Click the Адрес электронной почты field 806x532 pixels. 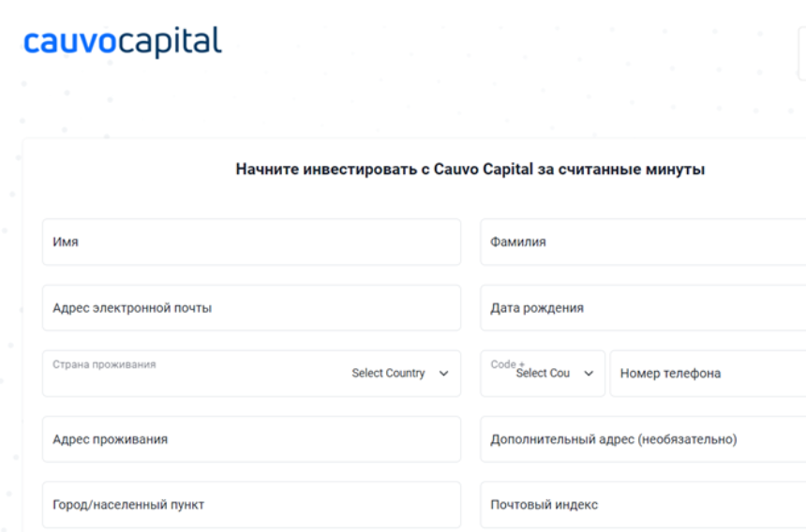pyautogui.click(x=251, y=307)
